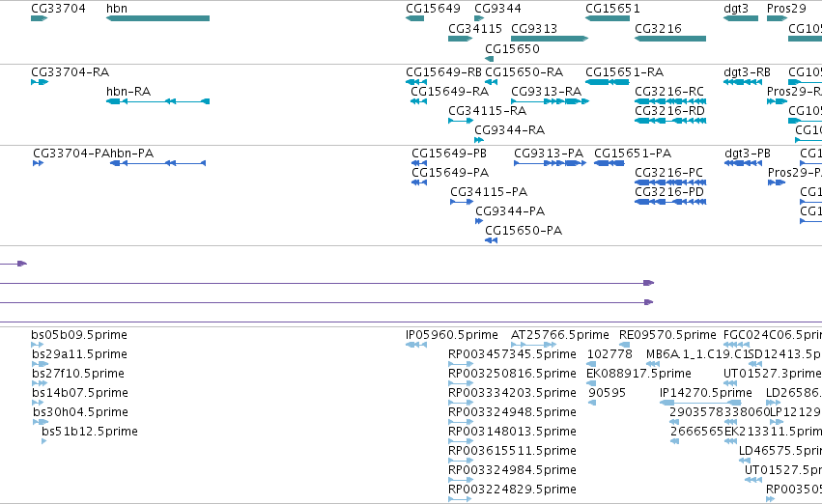The width and height of the screenshot is (822, 504).
Task: Select the CG9313 gene feature bar
Action: click(550, 39)
